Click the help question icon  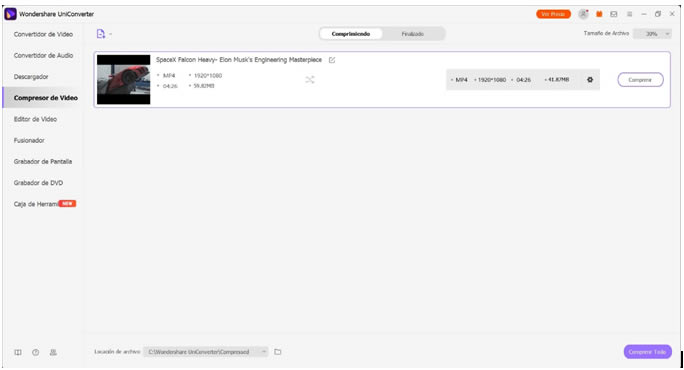click(x=36, y=352)
